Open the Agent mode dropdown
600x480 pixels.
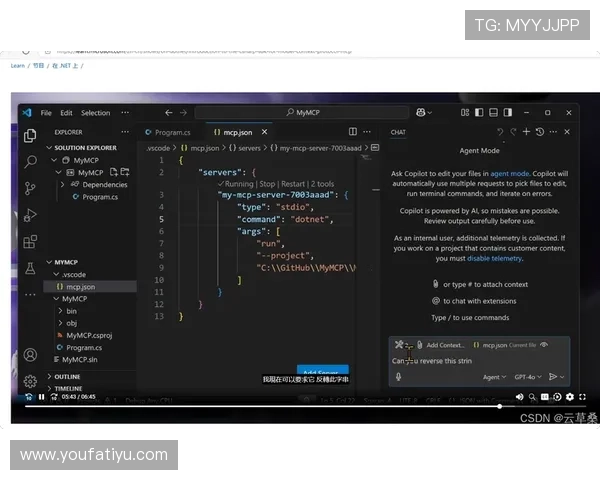494,377
